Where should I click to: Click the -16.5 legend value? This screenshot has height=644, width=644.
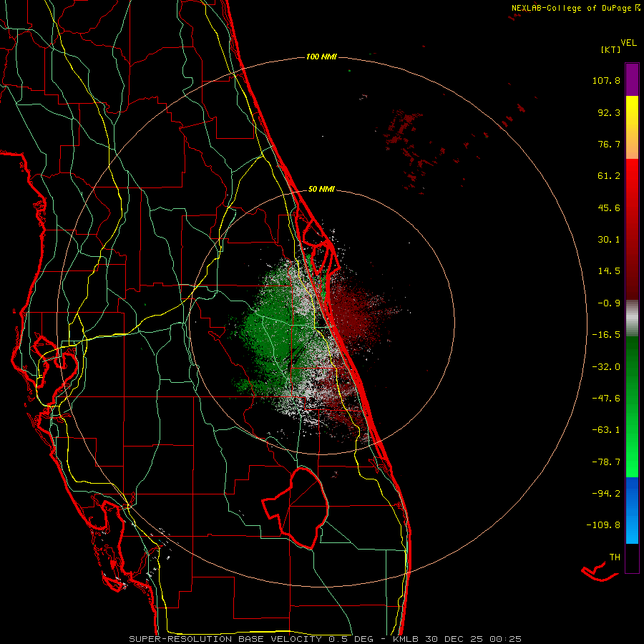point(606,335)
